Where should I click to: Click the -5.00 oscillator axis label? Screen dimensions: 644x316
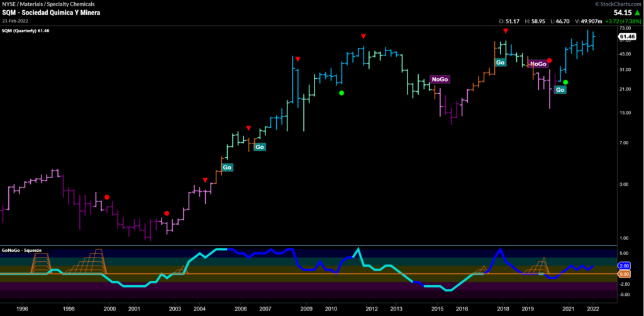[625, 294]
